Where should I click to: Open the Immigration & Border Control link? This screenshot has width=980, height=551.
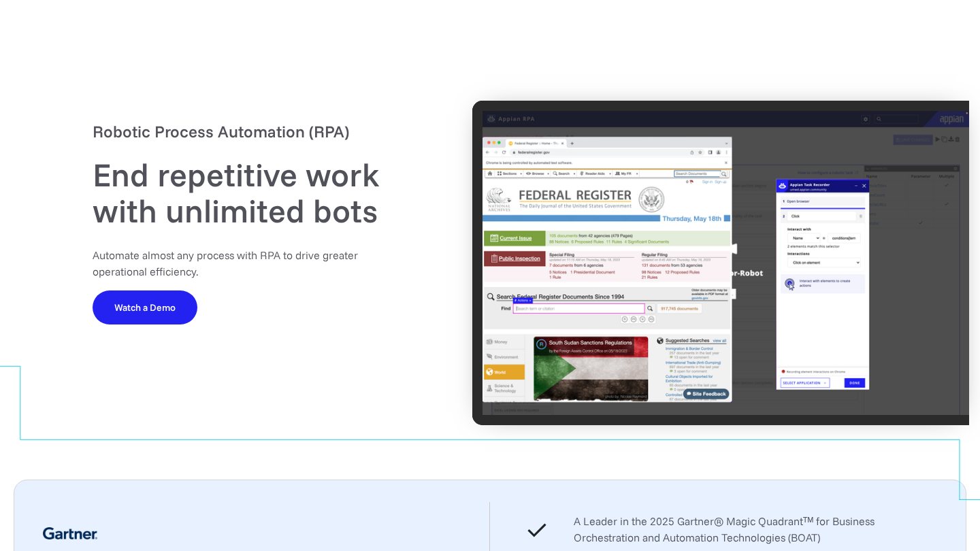[x=689, y=348]
